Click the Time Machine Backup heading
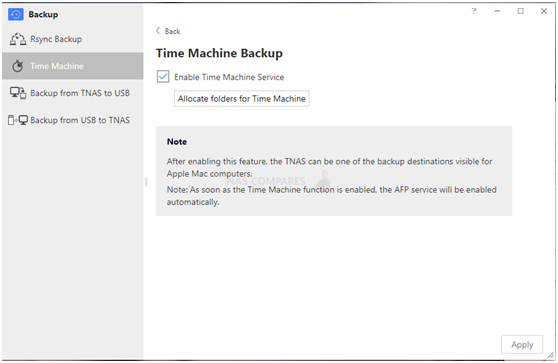The height and width of the screenshot is (363, 558). point(219,53)
